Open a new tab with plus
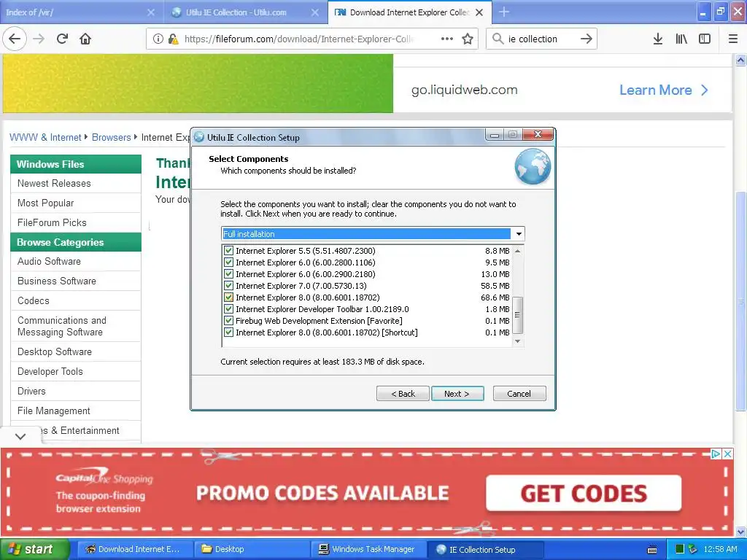 504,12
